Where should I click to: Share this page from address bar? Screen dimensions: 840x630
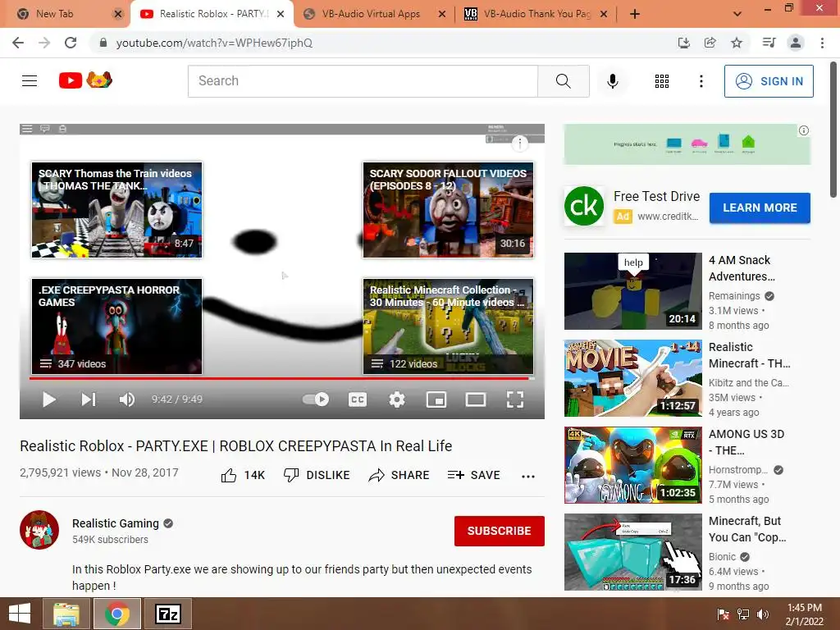710,43
